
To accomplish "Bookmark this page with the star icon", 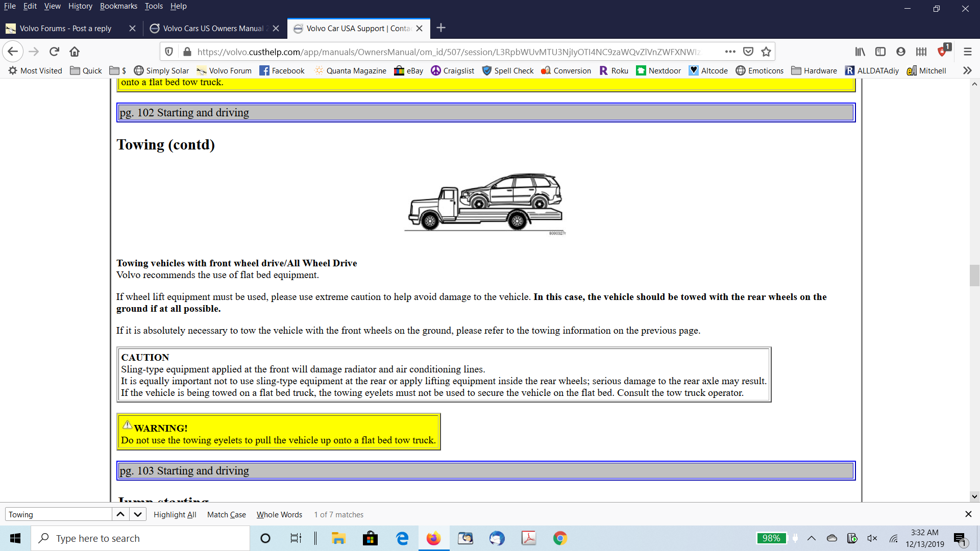I will [x=766, y=52].
